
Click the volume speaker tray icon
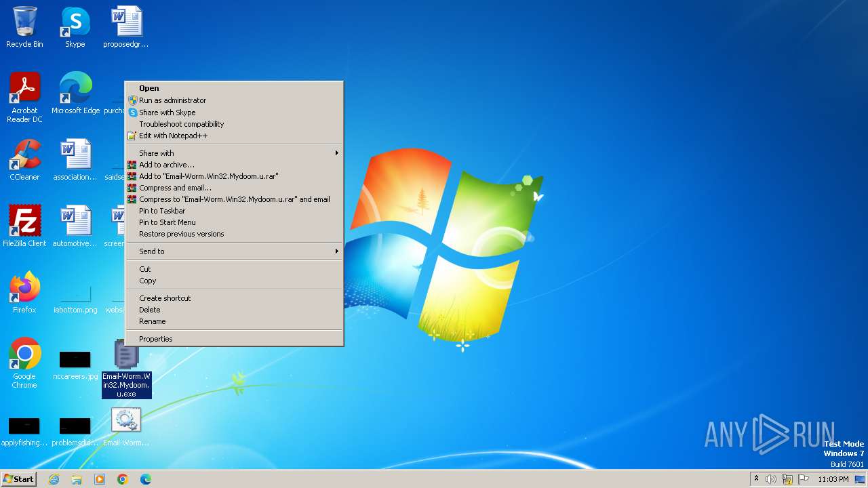pos(771,479)
